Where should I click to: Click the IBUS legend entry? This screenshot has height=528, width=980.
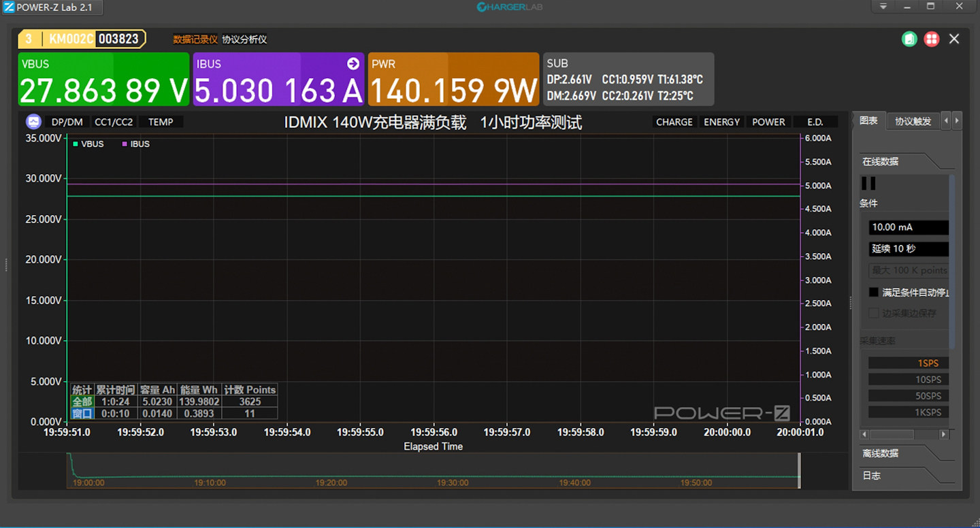(x=136, y=144)
